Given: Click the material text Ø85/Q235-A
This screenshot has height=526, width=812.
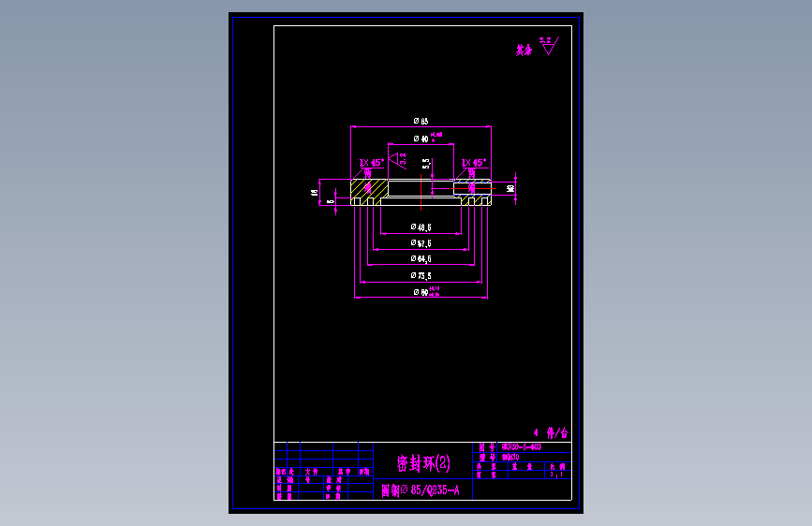Looking at the screenshot, I should [x=421, y=490].
